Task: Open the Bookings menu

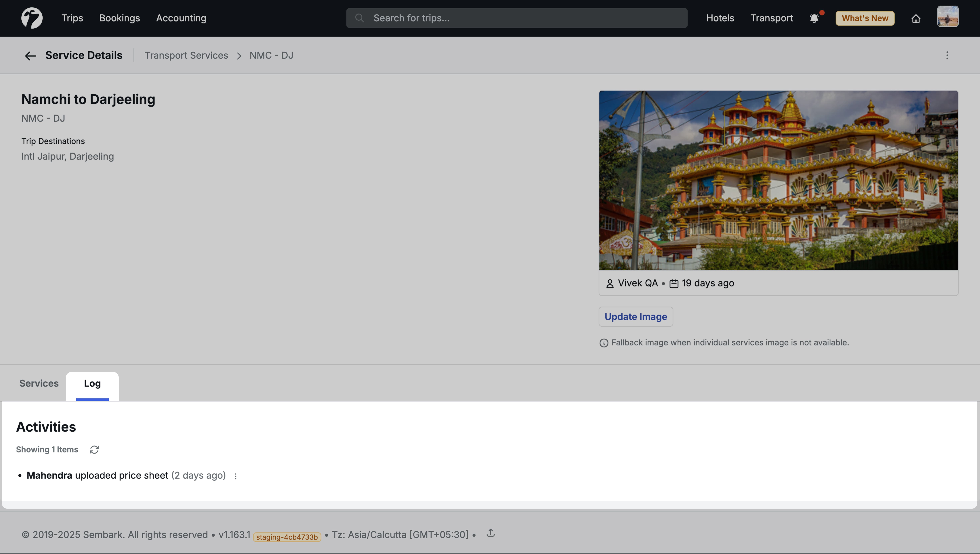Action: tap(119, 18)
